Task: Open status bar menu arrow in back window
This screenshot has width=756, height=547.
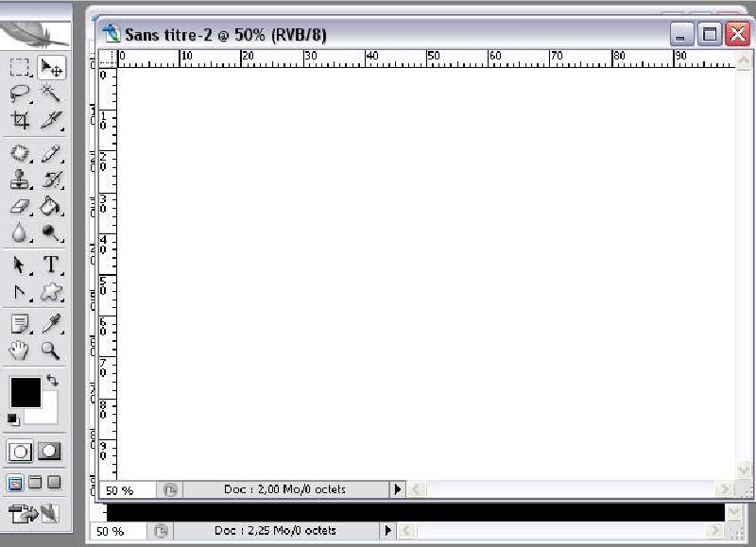Action: pyautogui.click(x=388, y=531)
